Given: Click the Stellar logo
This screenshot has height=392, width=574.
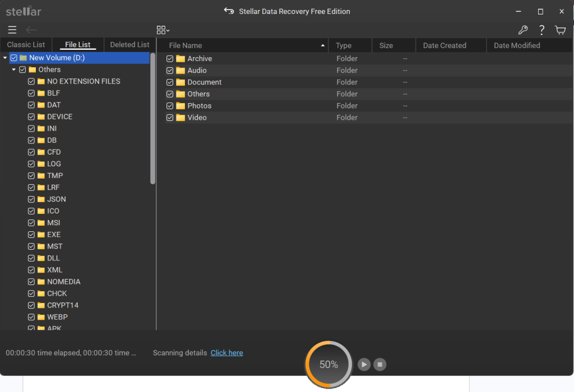Looking at the screenshot, I should coord(24,11).
